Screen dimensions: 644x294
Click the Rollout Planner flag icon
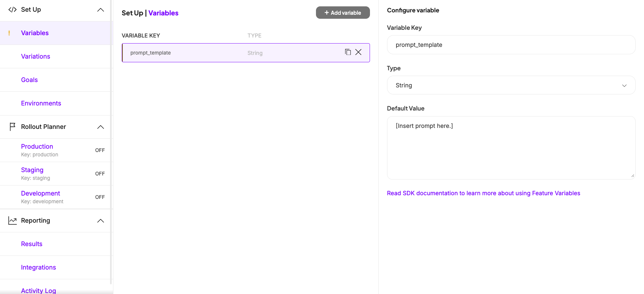pyautogui.click(x=12, y=127)
